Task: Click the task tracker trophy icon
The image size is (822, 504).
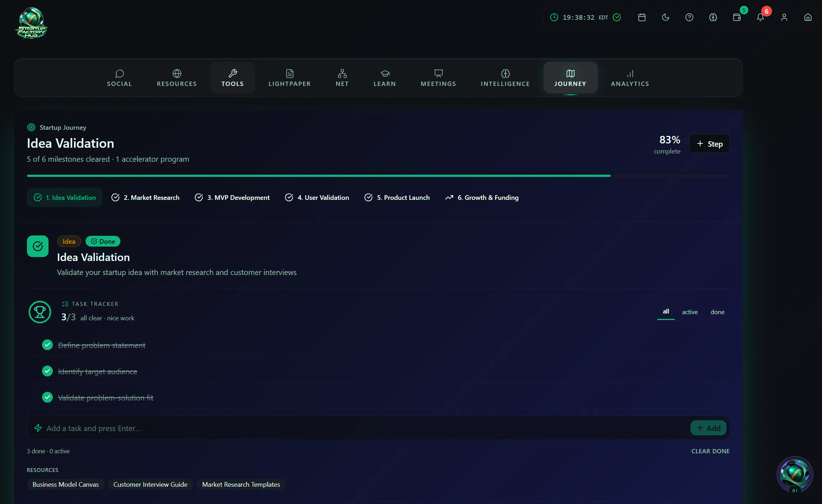Action: pyautogui.click(x=40, y=312)
